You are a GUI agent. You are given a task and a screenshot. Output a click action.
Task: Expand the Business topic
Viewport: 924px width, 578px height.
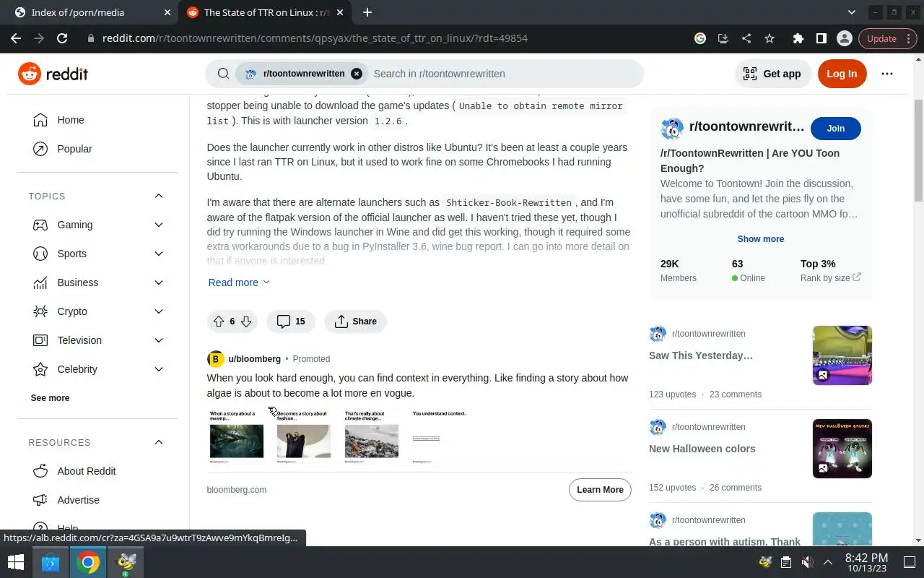click(x=159, y=282)
